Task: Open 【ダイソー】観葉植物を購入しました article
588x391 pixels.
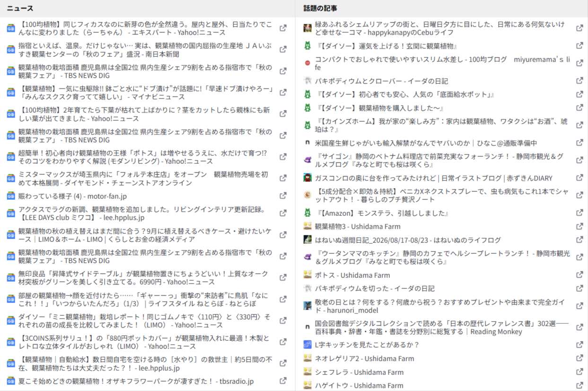Action: click(x=379, y=108)
